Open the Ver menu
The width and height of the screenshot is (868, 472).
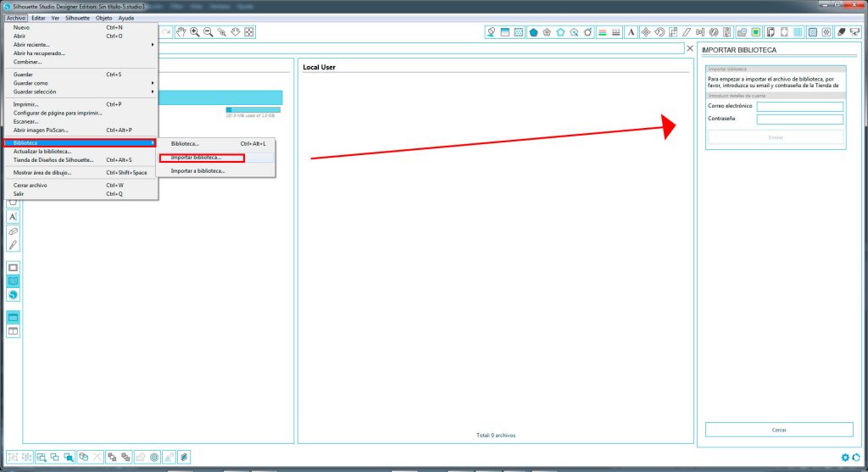coord(55,18)
